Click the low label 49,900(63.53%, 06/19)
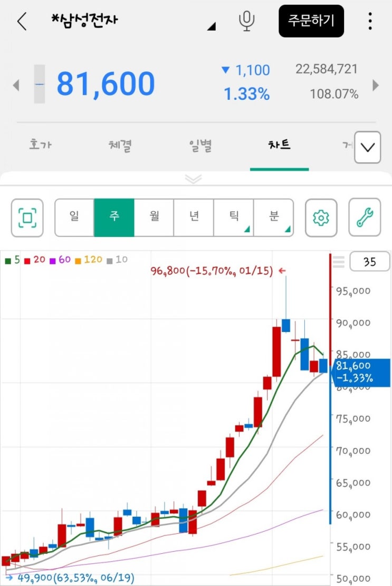 coord(76,578)
